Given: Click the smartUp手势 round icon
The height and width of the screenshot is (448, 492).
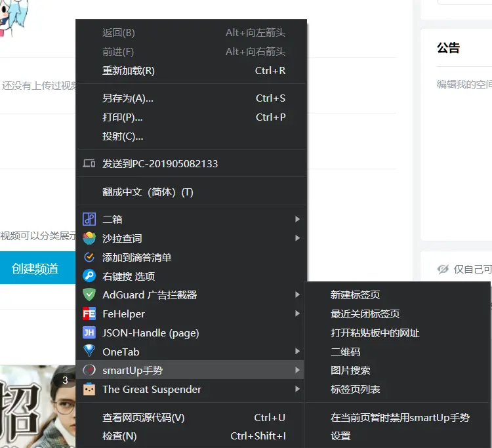Looking at the screenshot, I should 89,370.
